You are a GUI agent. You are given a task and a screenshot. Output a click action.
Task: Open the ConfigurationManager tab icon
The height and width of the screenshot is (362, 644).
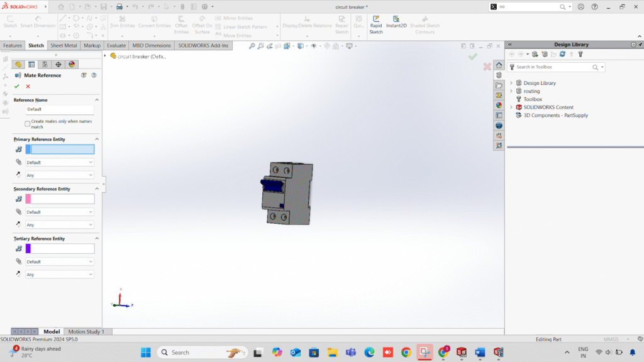point(45,64)
